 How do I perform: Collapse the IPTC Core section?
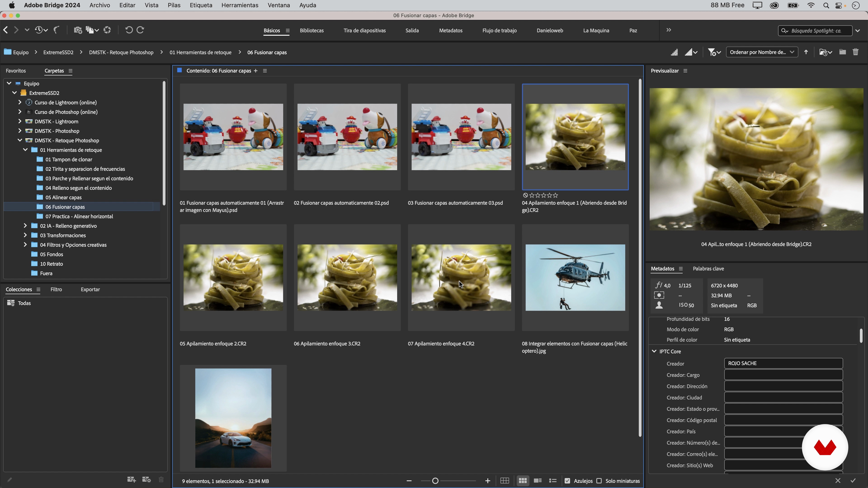[x=654, y=351]
